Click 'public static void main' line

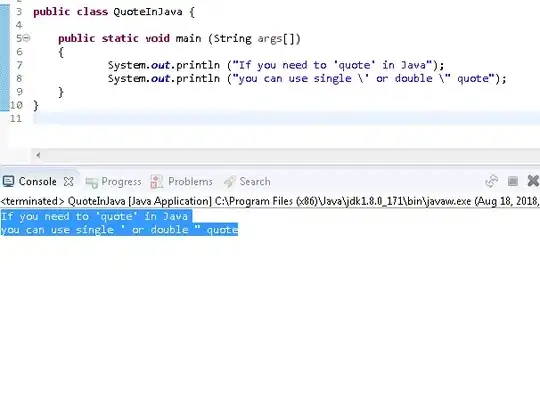pyautogui.click(x=179, y=38)
